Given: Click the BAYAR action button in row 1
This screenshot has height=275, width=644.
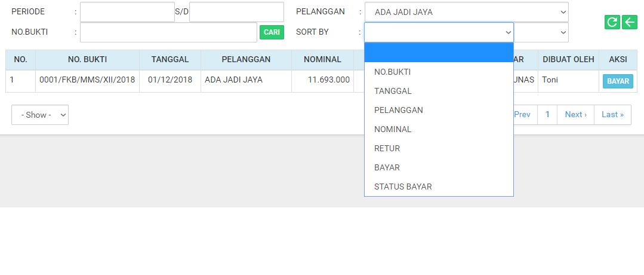Looking at the screenshot, I should point(618,81).
